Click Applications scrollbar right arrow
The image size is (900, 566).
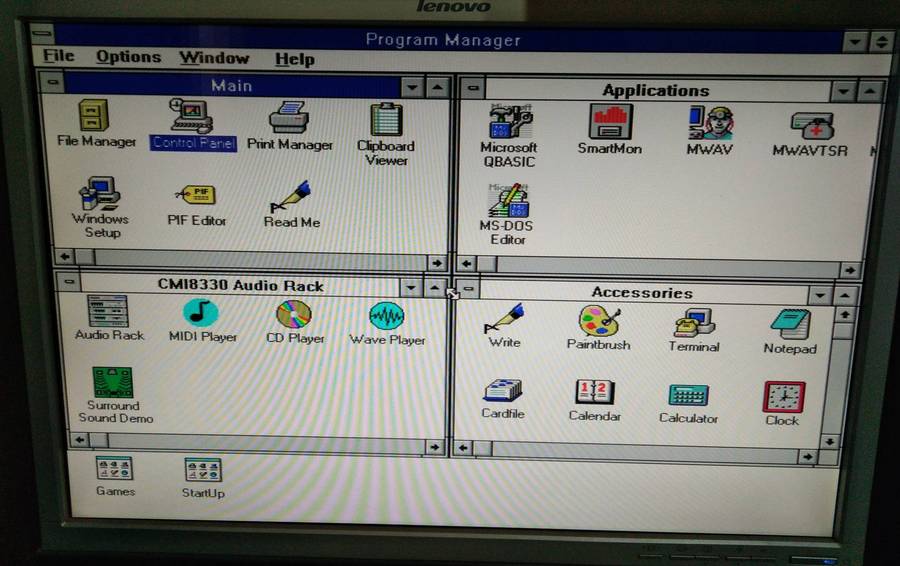click(x=849, y=270)
